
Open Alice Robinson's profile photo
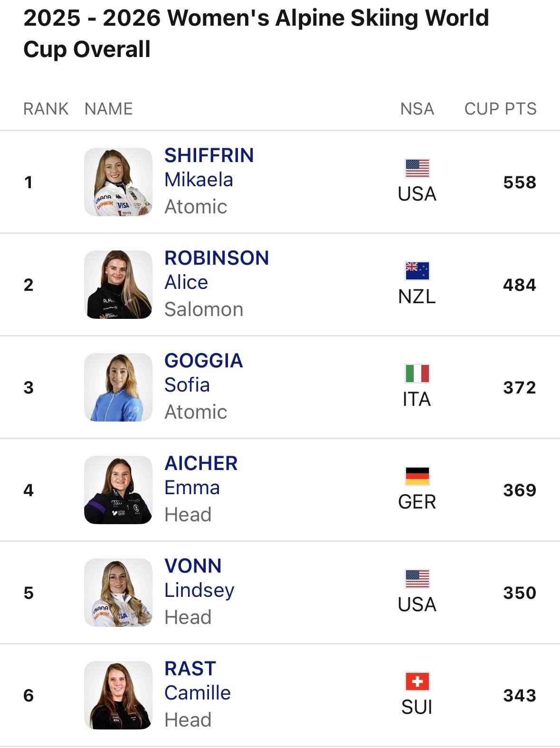pos(118,285)
